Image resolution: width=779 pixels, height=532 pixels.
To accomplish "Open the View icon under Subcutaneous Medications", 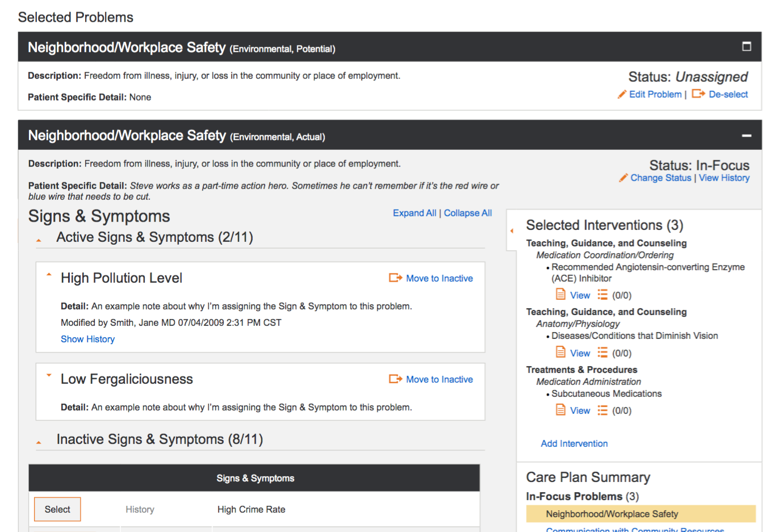I will pos(560,410).
